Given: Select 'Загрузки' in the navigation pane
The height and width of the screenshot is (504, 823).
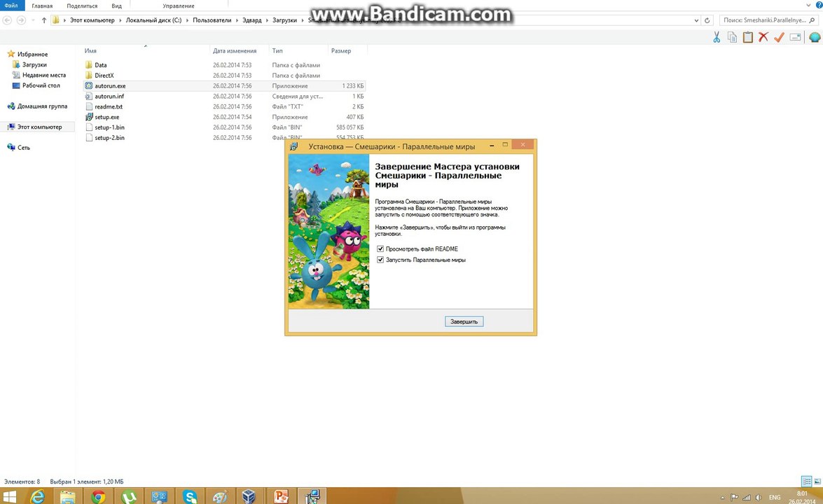Looking at the screenshot, I should coord(34,64).
